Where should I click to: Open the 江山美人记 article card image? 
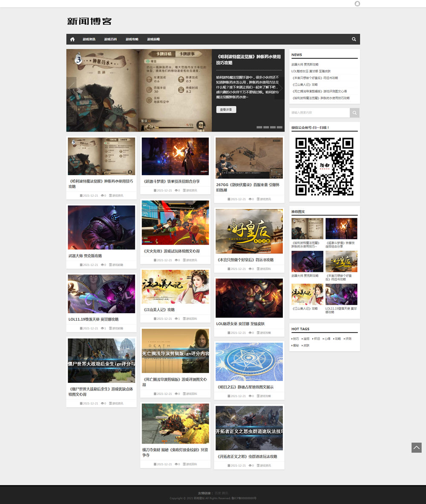pos(176,287)
